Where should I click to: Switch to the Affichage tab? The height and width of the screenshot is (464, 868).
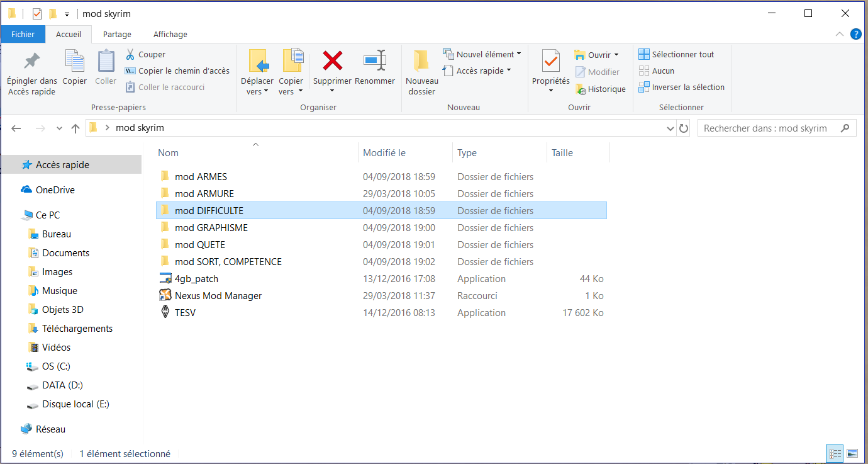tap(170, 35)
